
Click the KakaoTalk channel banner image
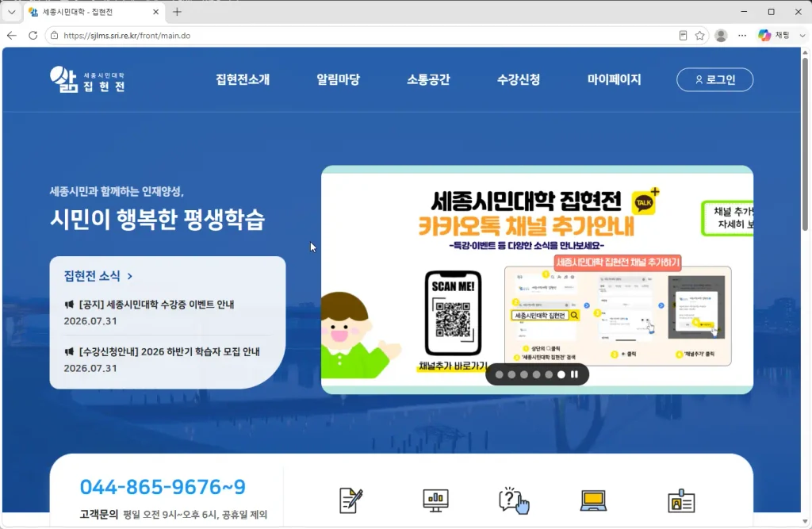coord(537,280)
